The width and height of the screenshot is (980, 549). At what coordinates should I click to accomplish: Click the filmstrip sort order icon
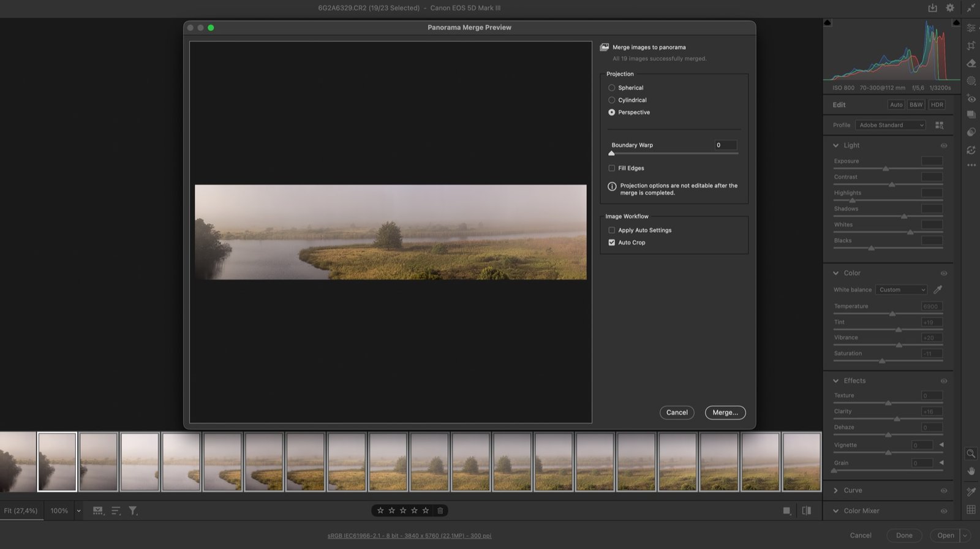(116, 510)
